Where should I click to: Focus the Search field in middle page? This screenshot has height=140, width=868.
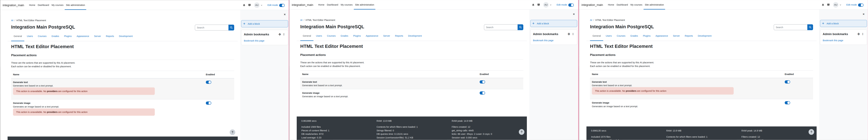501,27
